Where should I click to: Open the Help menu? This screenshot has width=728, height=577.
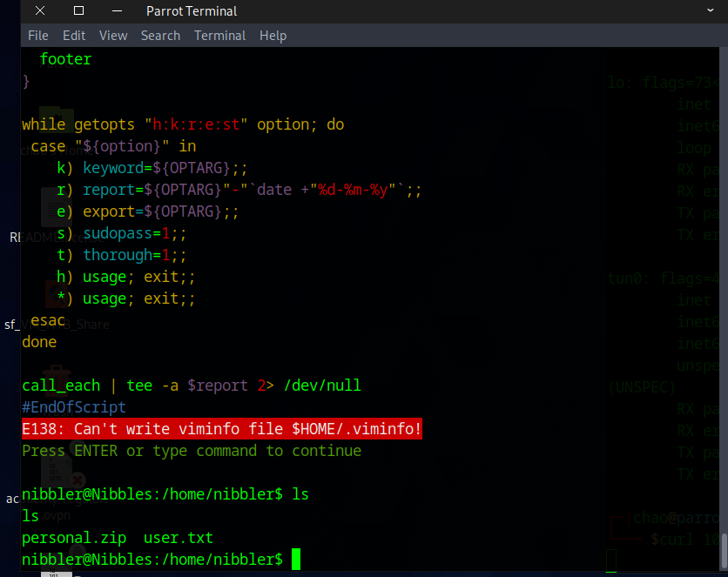pos(273,36)
